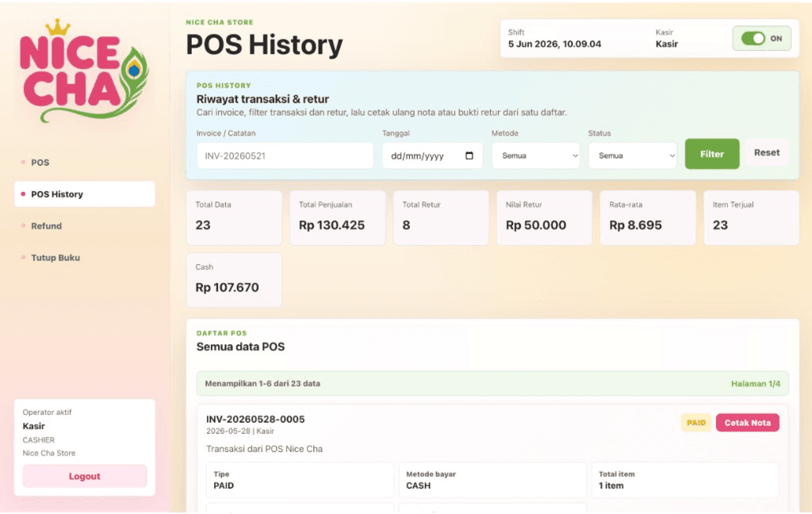Select the Nilai Retur Rp 50.000 card
Screen dimensions: 812x514
(544, 217)
